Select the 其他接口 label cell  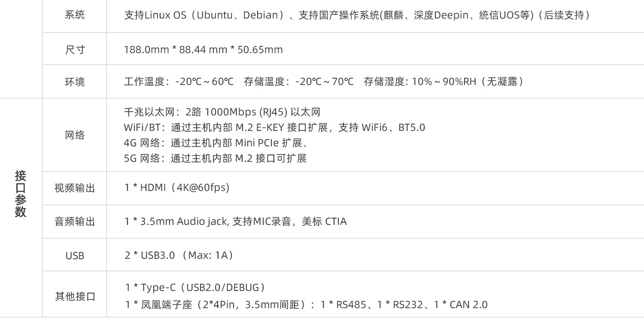[x=75, y=296]
